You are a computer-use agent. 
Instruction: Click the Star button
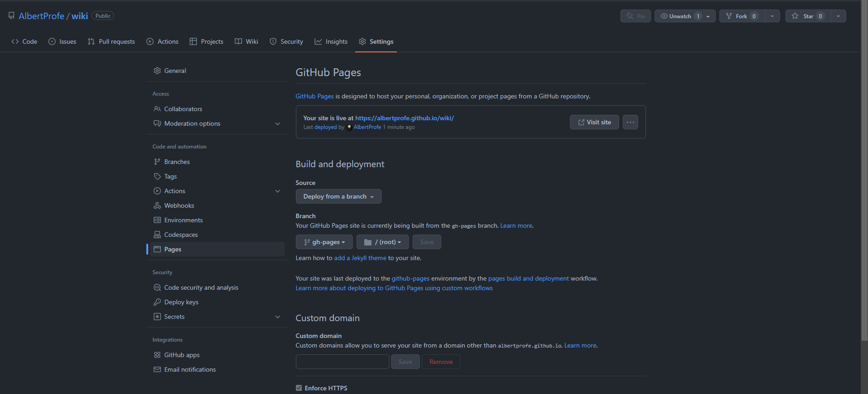pos(808,16)
